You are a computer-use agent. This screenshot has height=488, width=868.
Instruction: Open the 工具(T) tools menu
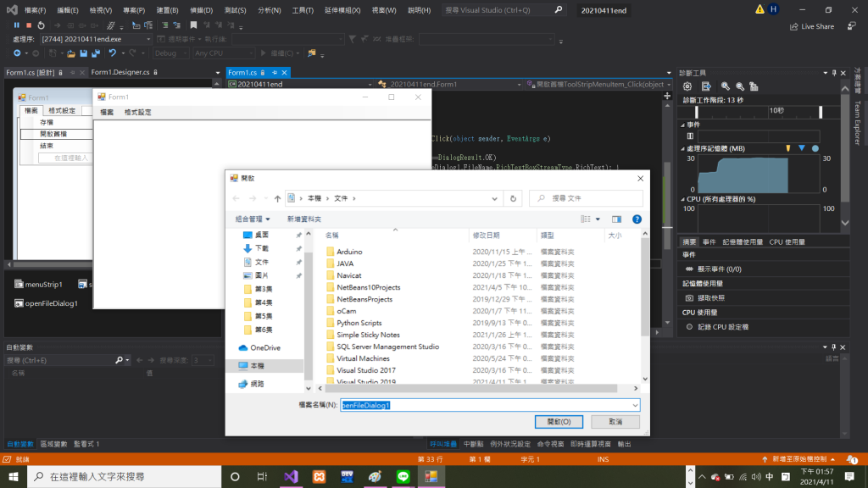[303, 10]
